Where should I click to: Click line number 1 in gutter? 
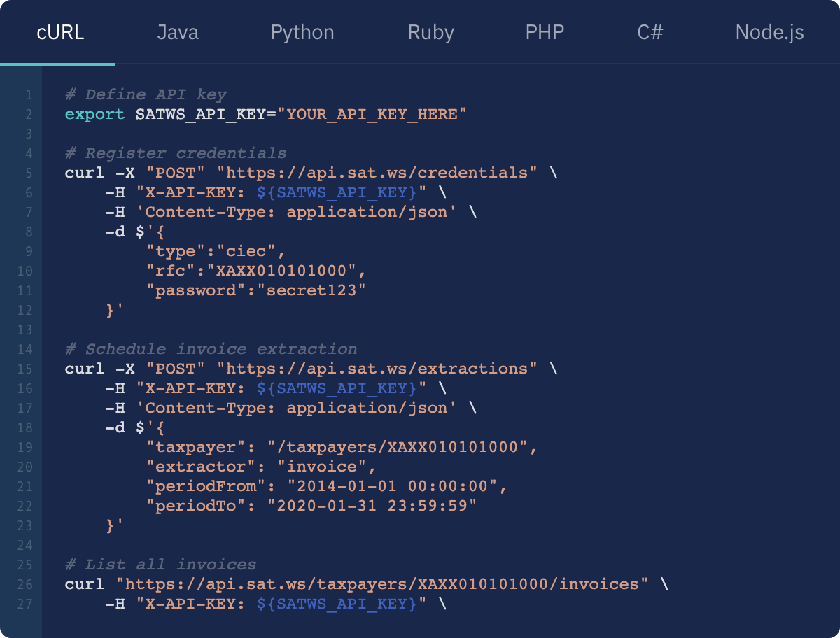coord(28,94)
